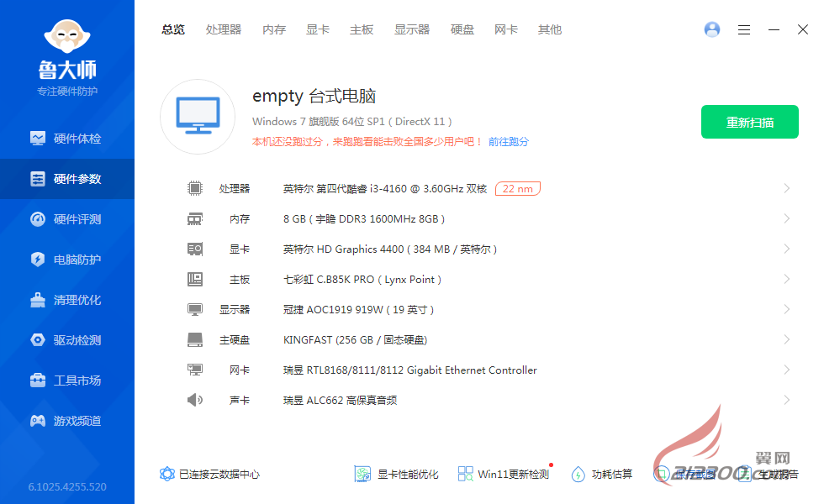Viewport: 824px width, 504px height.
Task: Click the 显卡性能优化 icon
Action: coord(362,474)
